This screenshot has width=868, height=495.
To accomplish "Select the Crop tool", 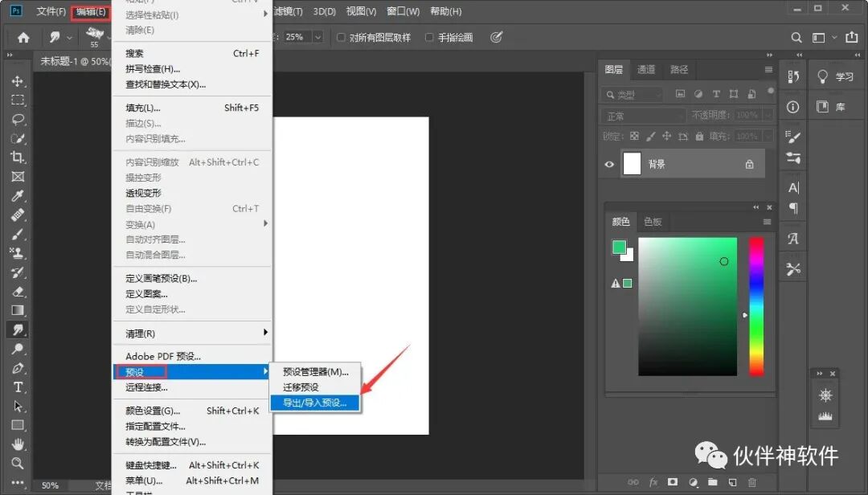I will click(x=18, y=157).
